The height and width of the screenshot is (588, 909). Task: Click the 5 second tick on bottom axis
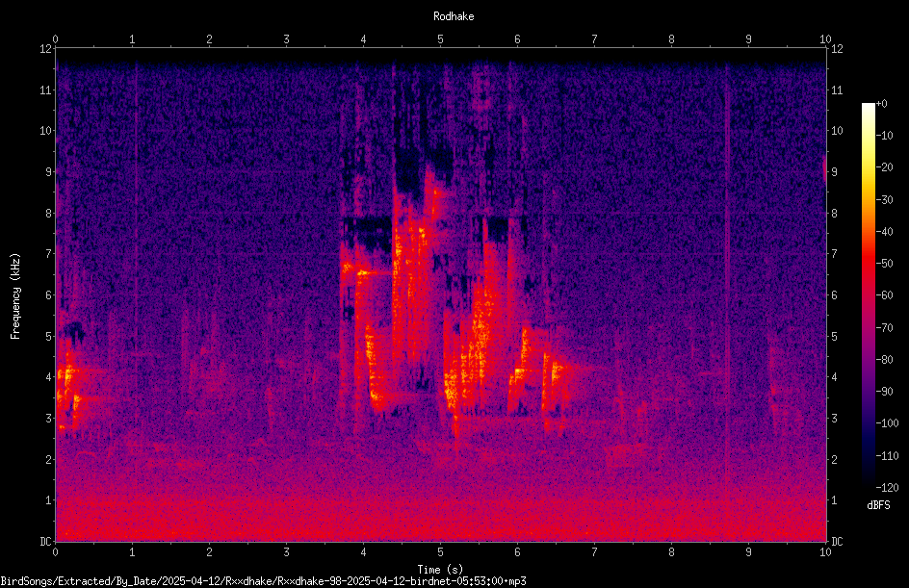pos(441,552)
